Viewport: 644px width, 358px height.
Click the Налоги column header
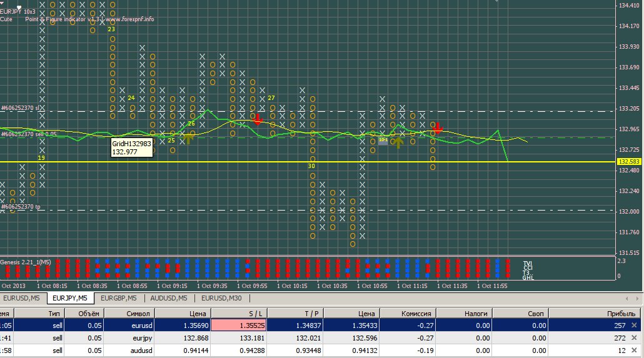[x=464, y=313]
